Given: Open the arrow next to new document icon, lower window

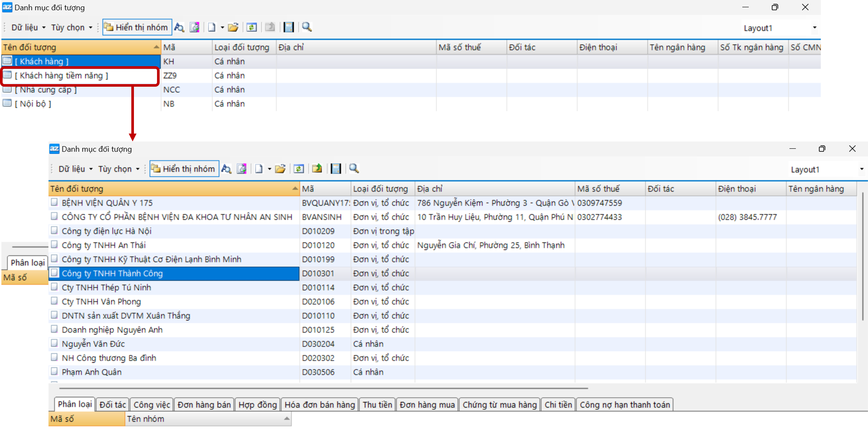Looking at the screenshot, I should [x=270, y=169].
